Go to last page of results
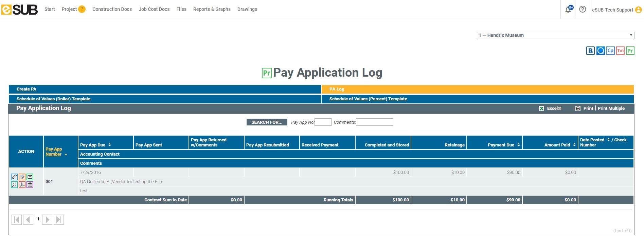 tap(59, 220)
